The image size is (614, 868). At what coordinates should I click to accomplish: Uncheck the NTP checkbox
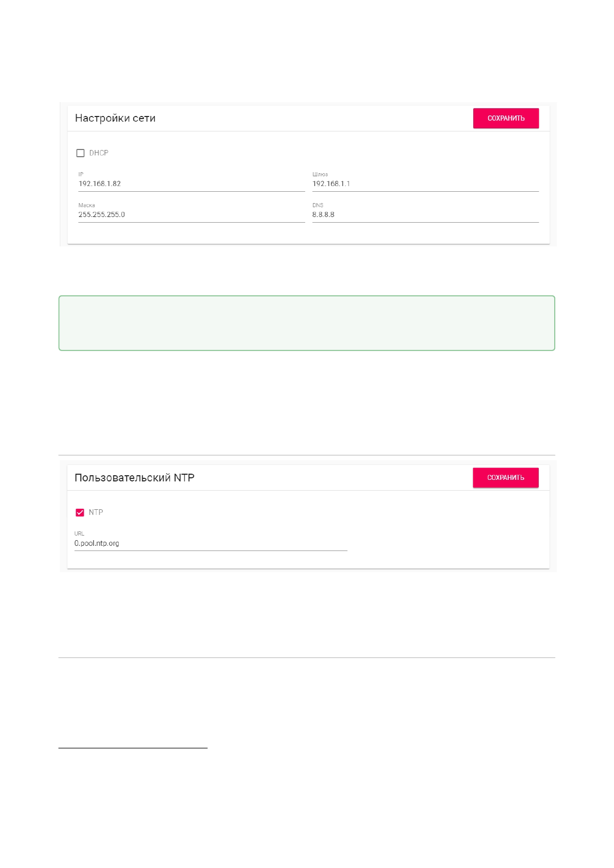[x=80, y=512]
